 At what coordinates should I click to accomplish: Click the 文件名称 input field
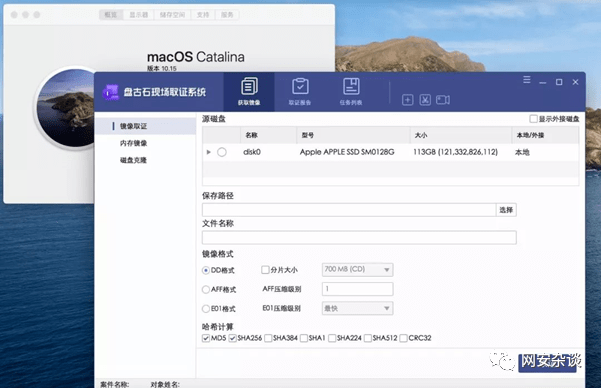[x=359, y=237]
